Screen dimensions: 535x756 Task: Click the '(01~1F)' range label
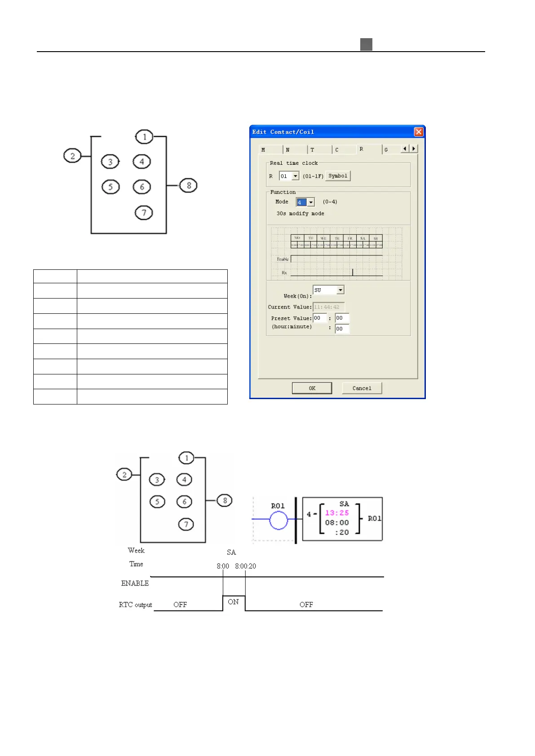tap(313, 176)
